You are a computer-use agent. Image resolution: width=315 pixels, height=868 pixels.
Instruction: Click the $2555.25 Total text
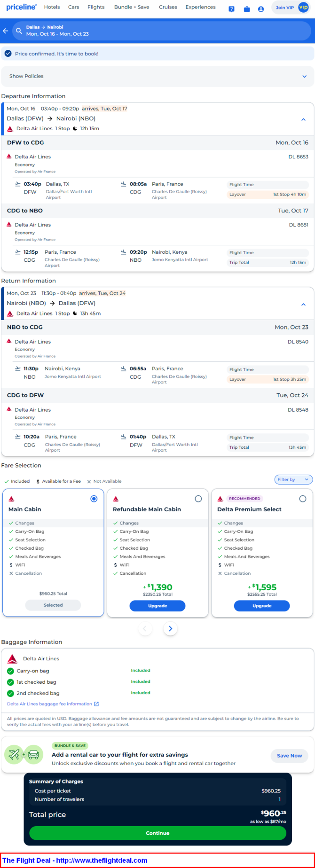262,594
